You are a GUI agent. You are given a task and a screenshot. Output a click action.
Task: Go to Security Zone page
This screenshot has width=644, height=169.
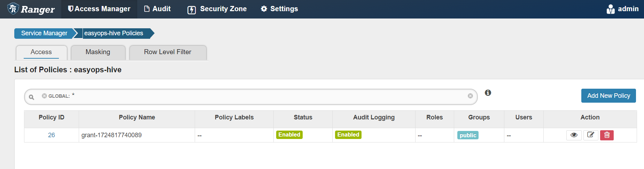[x=217, y=9]
